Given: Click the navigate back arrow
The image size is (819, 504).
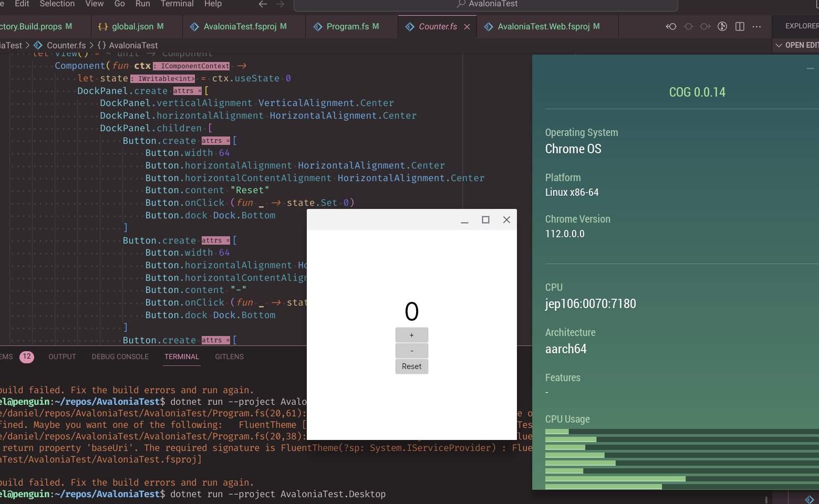Looking at the screenshot, I should click(262, 4).
